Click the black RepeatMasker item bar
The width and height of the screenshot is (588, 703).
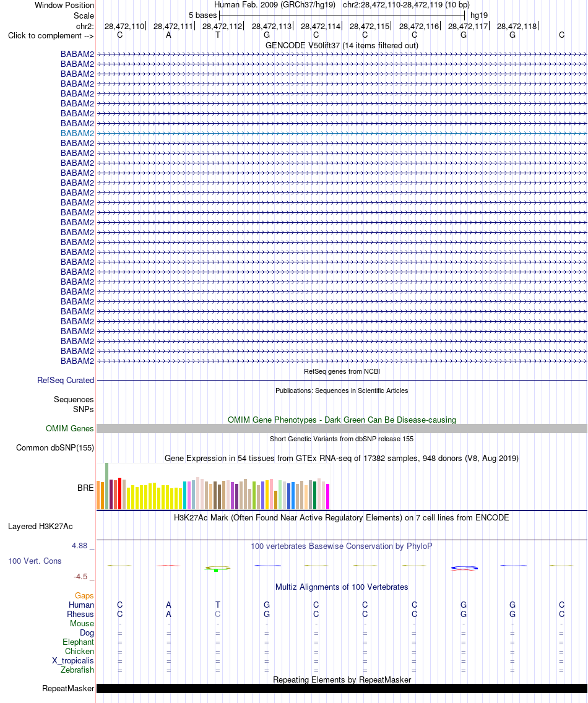click(x=342, y=688)
